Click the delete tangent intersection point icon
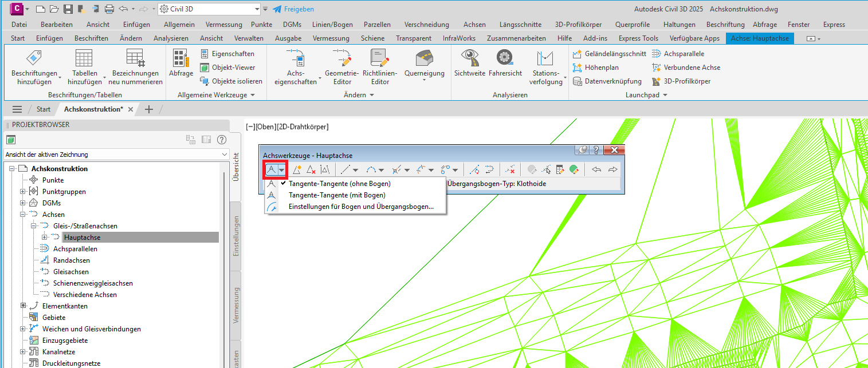The image size is (868, 368). coord(311,169)
